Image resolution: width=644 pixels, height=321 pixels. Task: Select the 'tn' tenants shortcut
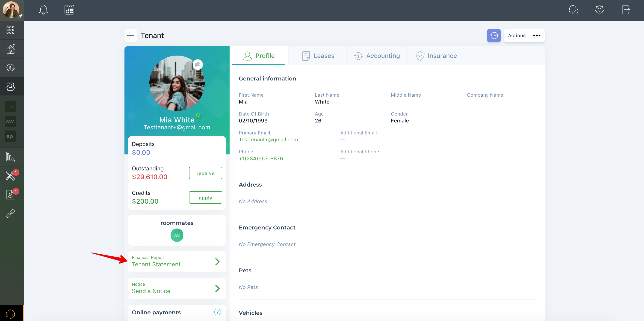click(x=10, y=107)
